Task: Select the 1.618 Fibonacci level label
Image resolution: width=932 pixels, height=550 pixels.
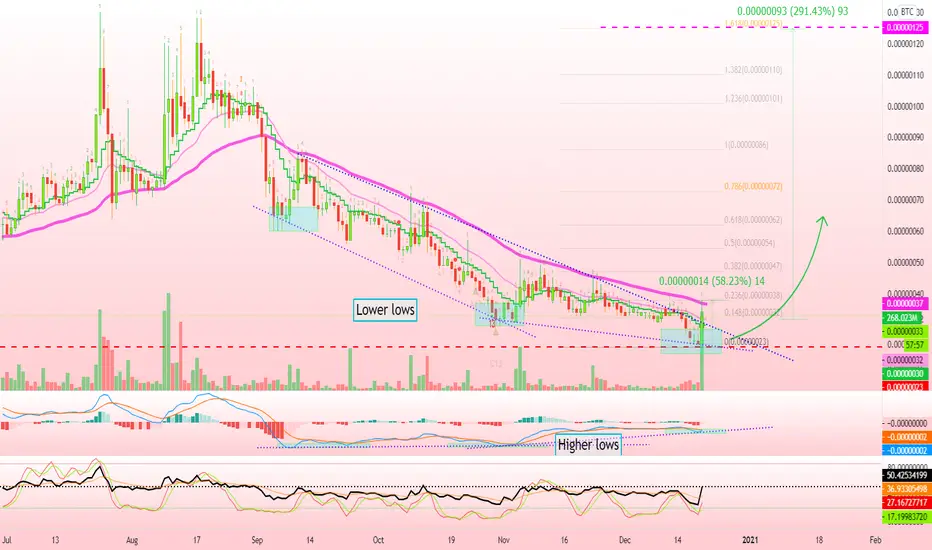Action: (x=753, y=24)
